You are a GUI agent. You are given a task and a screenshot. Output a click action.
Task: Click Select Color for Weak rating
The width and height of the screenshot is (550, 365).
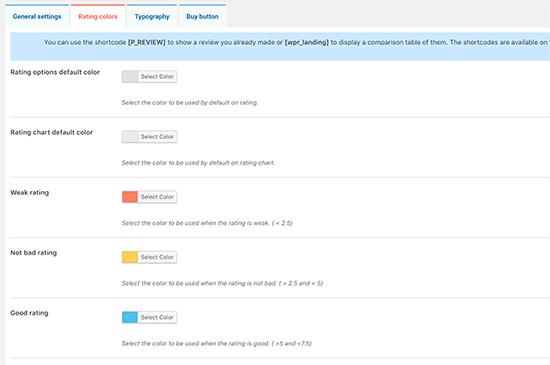click(x=157, y=197)
